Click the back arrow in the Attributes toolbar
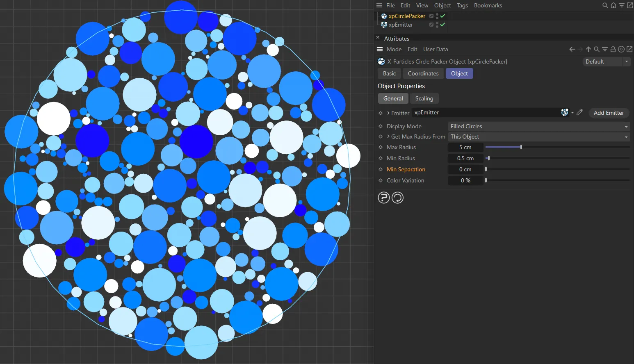634x364 pixels. pyautogui.click(x=571, y=49)
